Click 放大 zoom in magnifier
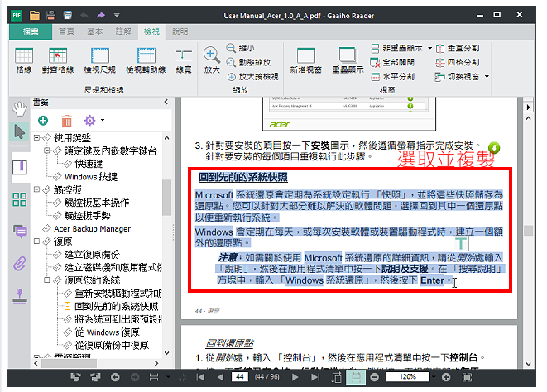 [x=212, y=60]
